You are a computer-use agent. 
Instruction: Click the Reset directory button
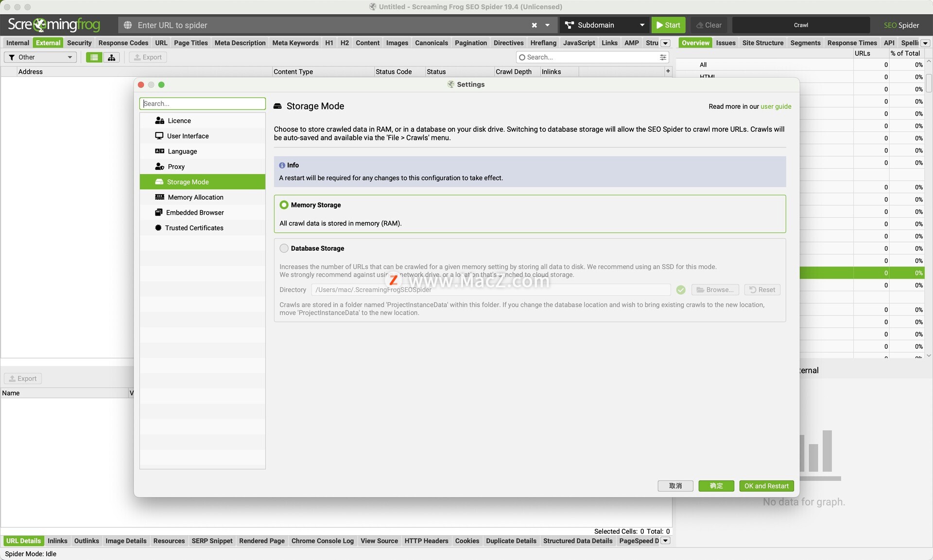762,290
